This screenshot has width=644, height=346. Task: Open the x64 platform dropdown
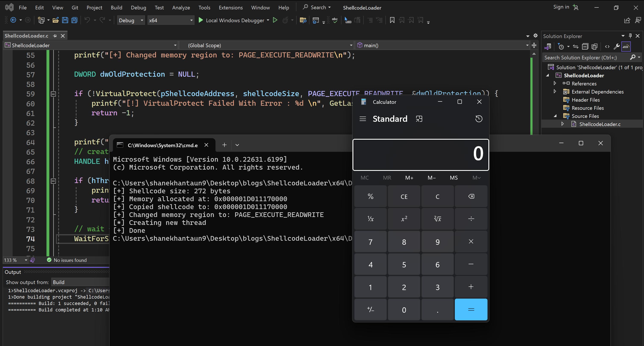click(x=170, y=20)
